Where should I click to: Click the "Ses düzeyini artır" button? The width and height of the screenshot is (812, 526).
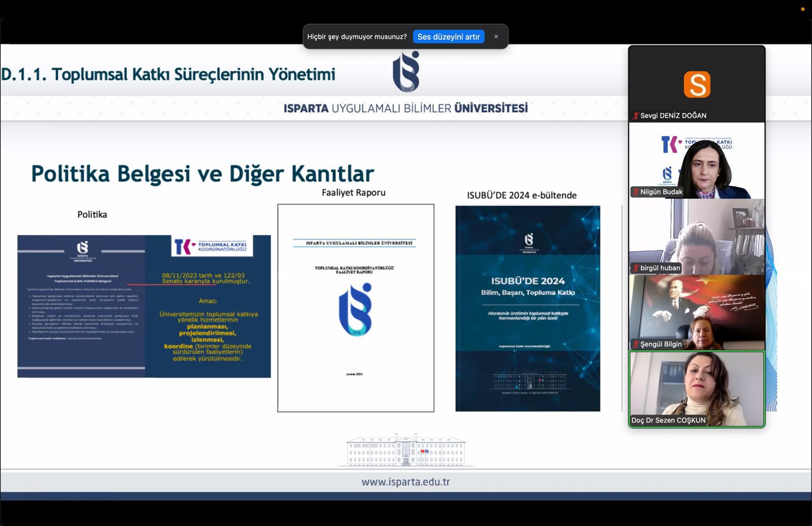(x=448, y=37)
